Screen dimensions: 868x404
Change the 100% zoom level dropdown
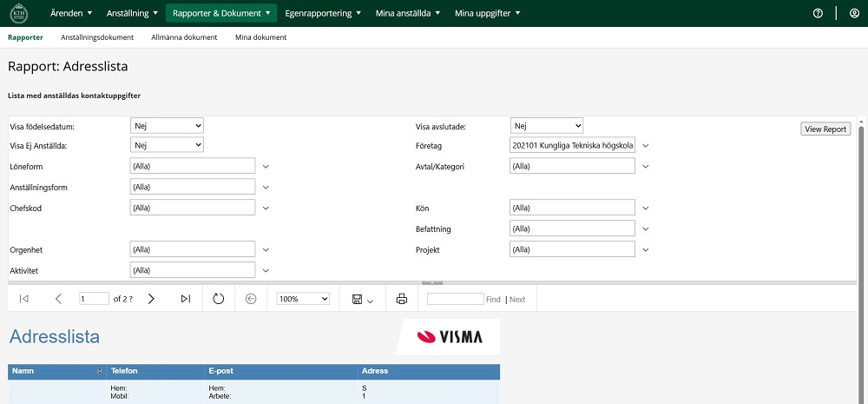pos(303,299)
